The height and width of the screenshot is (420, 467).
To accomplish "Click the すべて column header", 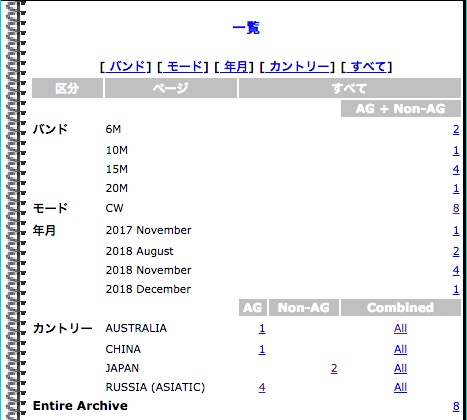I will pos(350,88).
